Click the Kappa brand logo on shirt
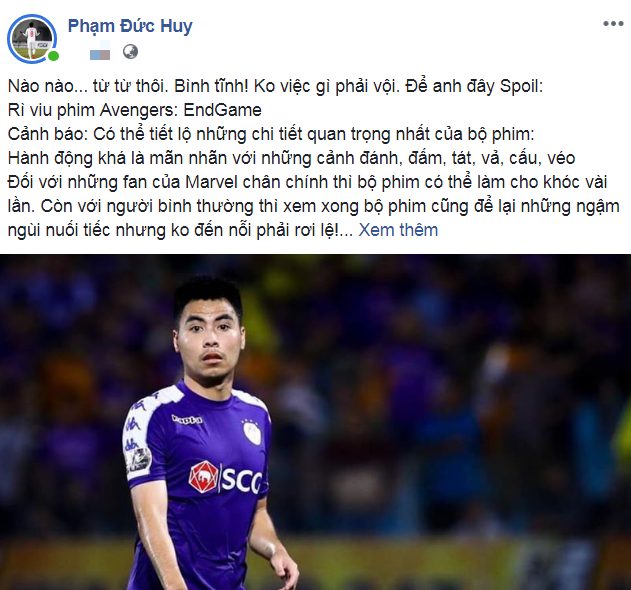 point(187,419)
